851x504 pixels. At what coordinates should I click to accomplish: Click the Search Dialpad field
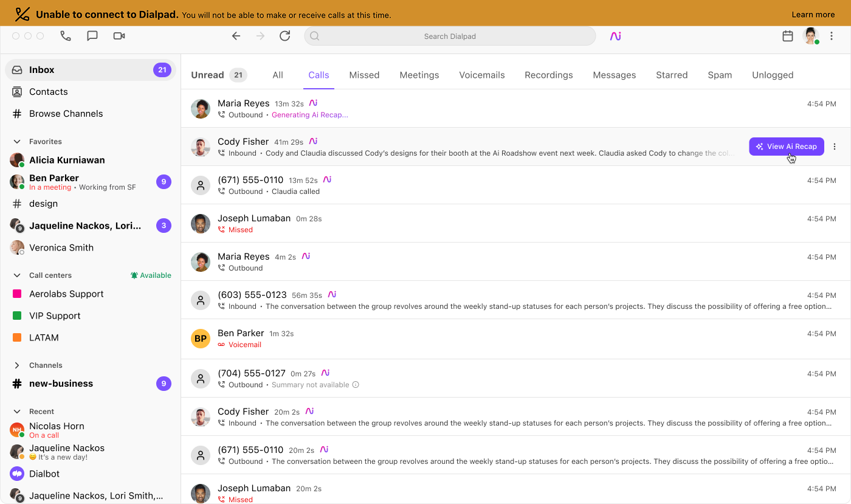tap(450, 36)
